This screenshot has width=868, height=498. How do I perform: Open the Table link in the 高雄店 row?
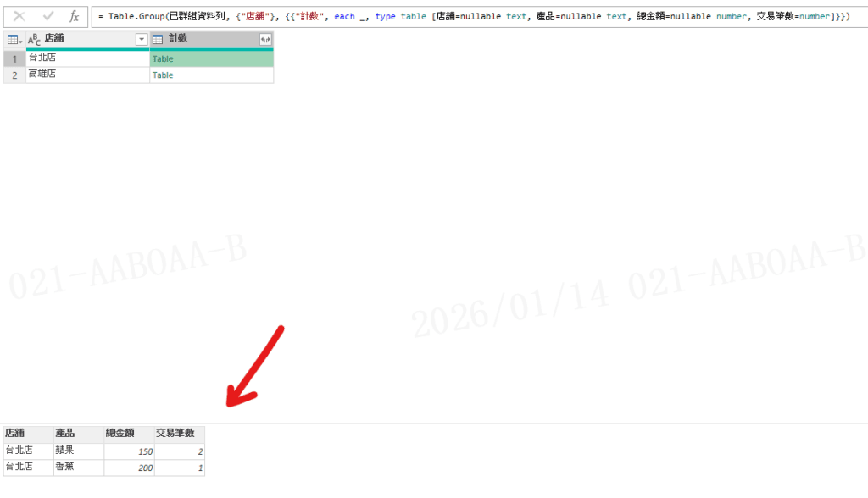[x=163, y=75]
